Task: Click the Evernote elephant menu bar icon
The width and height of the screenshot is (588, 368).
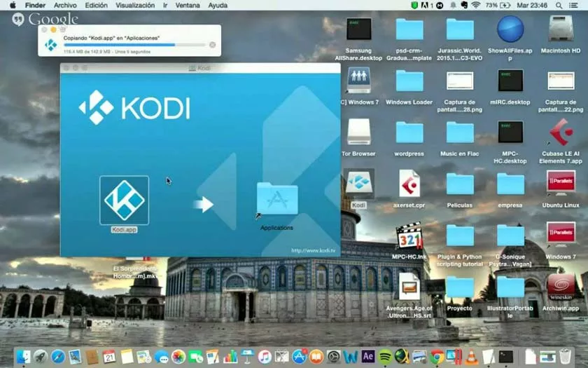Action: 464,6
